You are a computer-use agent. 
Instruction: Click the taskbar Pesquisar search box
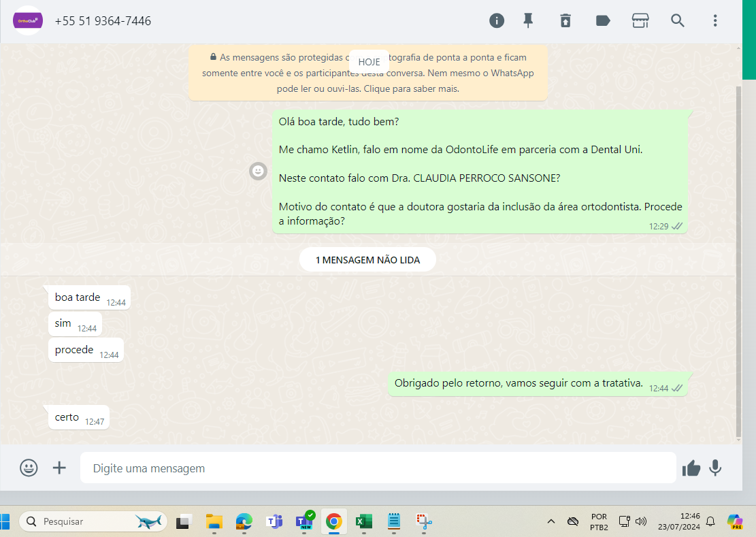(x=93, y=521)
